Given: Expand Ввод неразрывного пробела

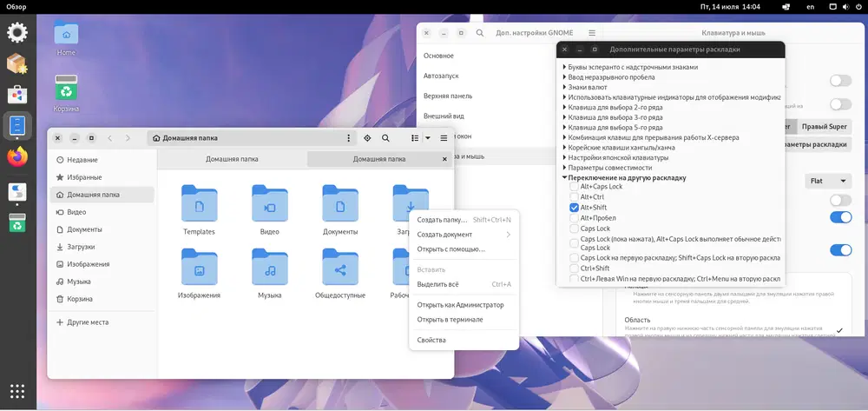Looking at the screenshot, I should pos(564,77).
